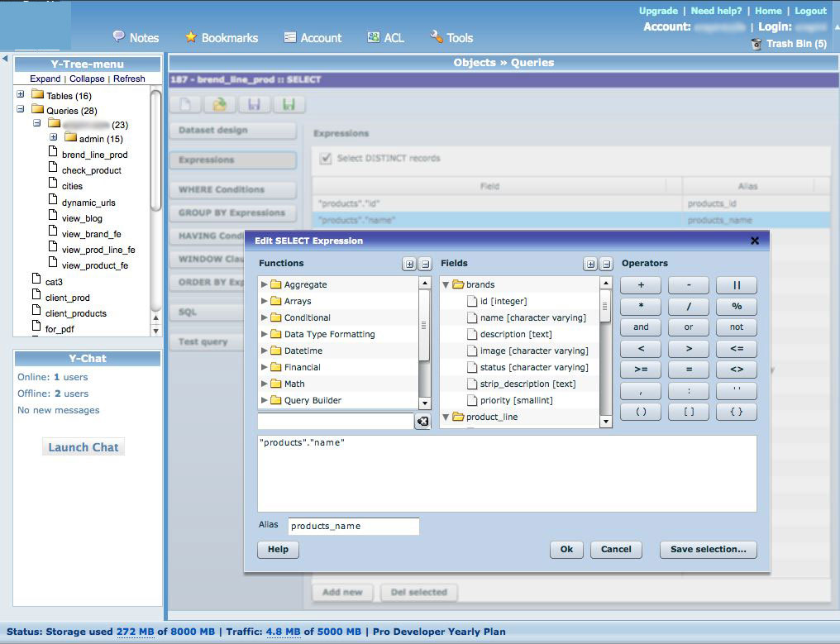Image resolution: width=840 pixels, height=644 pixels.
Task: Select the view_blog query in the tree
Action: (81, 218)
